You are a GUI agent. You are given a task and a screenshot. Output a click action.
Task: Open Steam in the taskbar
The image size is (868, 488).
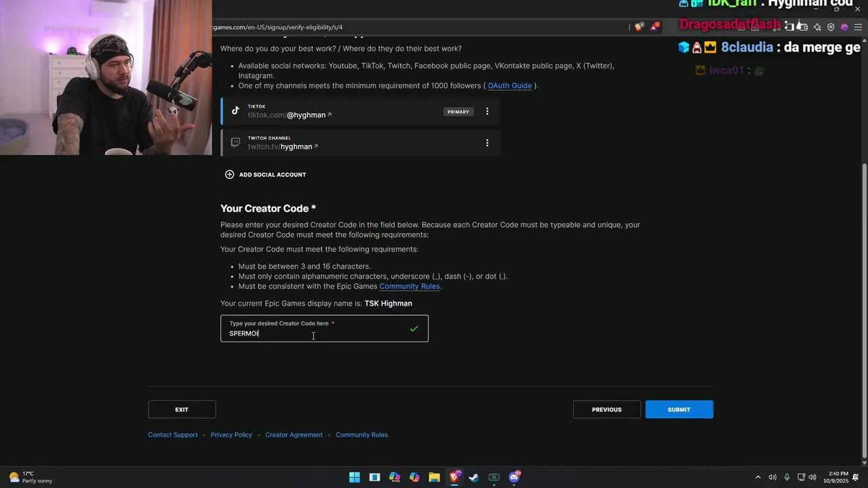coord(474,477)
